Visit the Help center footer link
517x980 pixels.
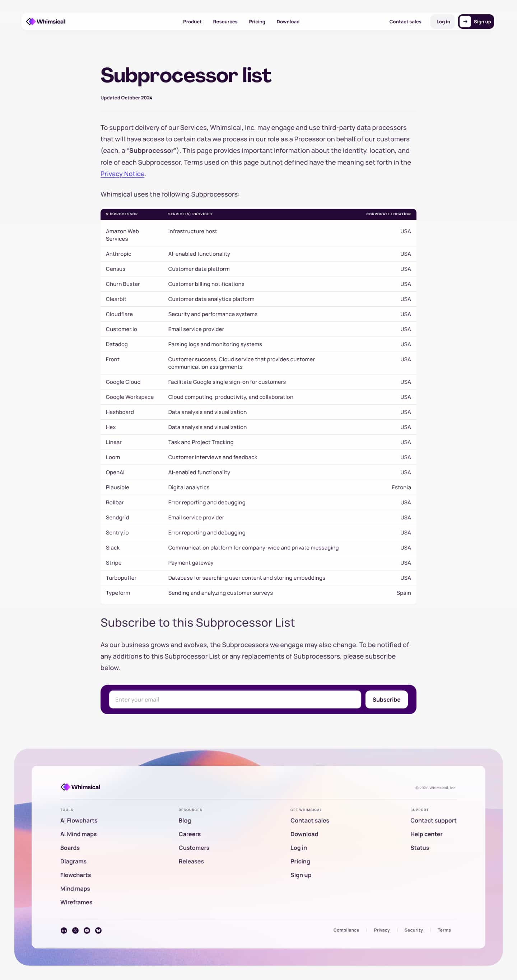426,834
